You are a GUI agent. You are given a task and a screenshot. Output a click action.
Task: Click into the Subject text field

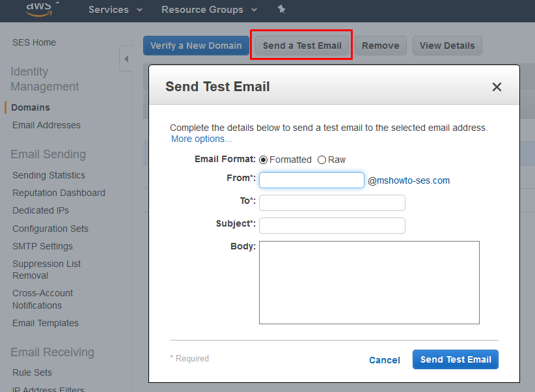(332, 225)
